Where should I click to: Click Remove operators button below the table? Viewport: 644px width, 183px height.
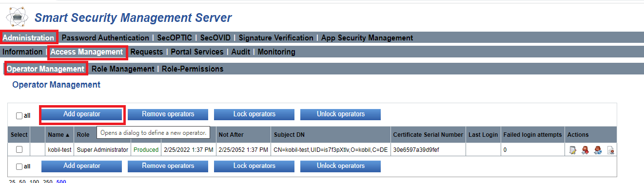(168, 166)
